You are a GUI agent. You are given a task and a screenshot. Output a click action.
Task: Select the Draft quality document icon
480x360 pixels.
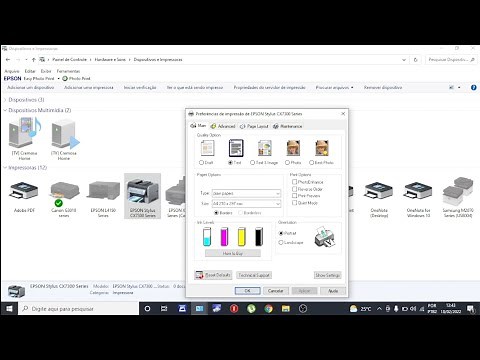click(x=207, y=148)
